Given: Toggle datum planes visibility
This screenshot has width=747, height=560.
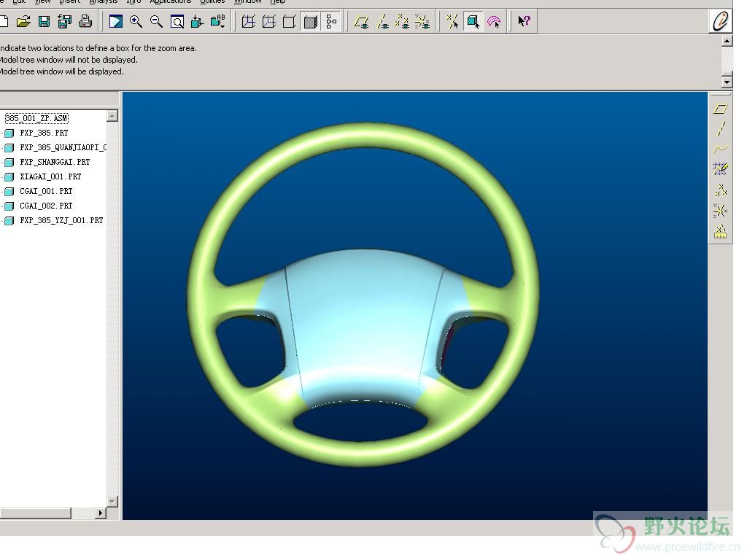Looking at the screenshot, I should 362,21.
